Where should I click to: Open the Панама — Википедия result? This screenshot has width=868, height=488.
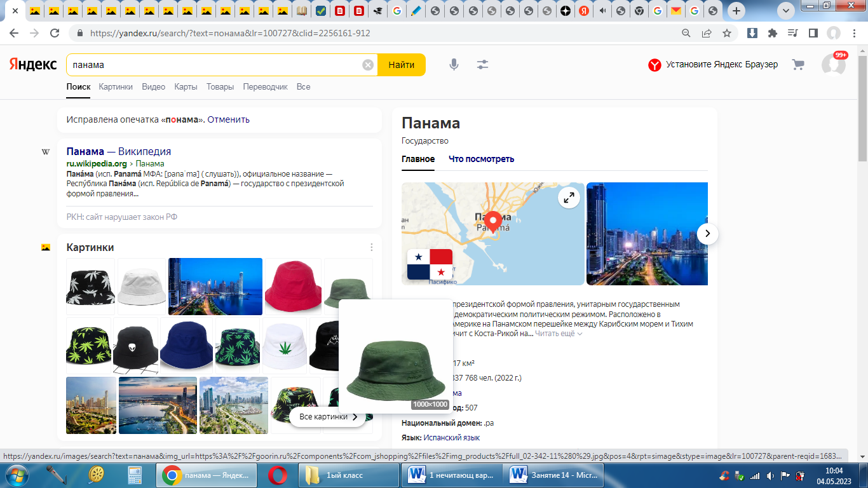pyautogui.click(x=118, y=152)
